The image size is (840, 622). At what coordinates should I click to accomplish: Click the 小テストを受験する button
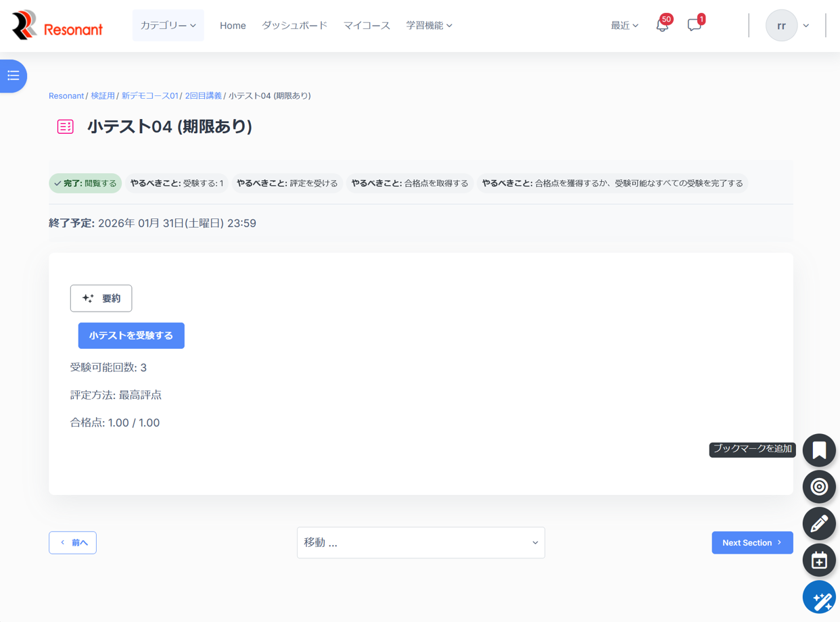[131, 335]
